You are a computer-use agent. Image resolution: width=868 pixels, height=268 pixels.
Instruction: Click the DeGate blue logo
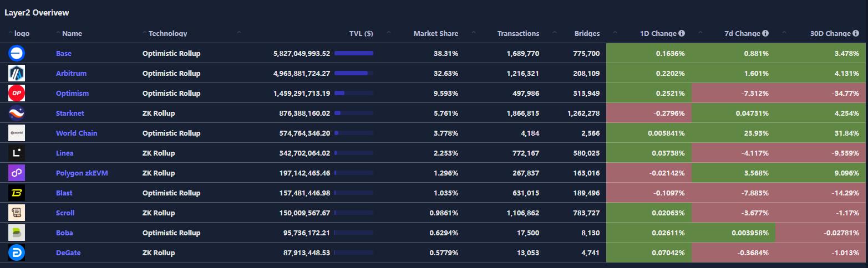point(17,253)
